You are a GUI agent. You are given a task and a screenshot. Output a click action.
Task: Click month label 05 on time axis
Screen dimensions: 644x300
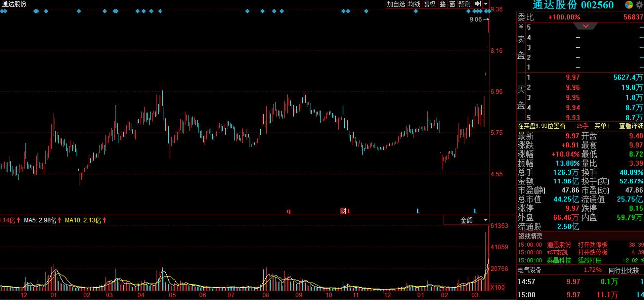[172, 295]
